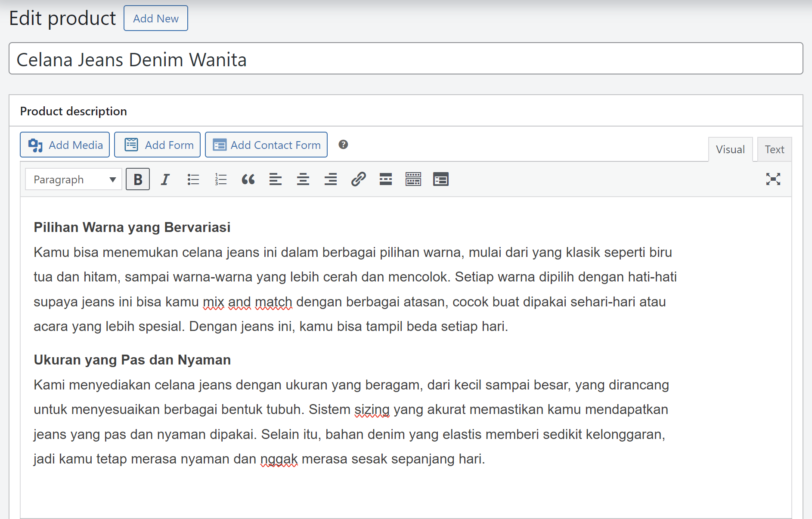Select the Visual editing tab

click(x=730, y=149)
